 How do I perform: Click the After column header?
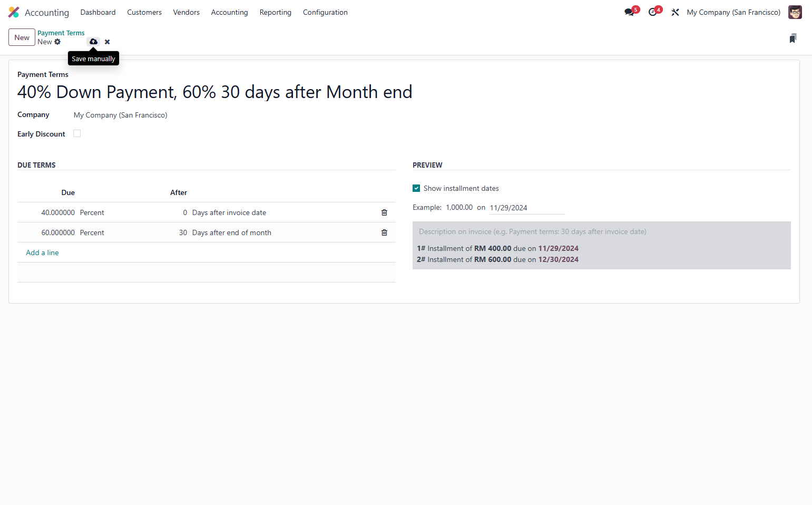pyautogui.click(x=179, y=192)
